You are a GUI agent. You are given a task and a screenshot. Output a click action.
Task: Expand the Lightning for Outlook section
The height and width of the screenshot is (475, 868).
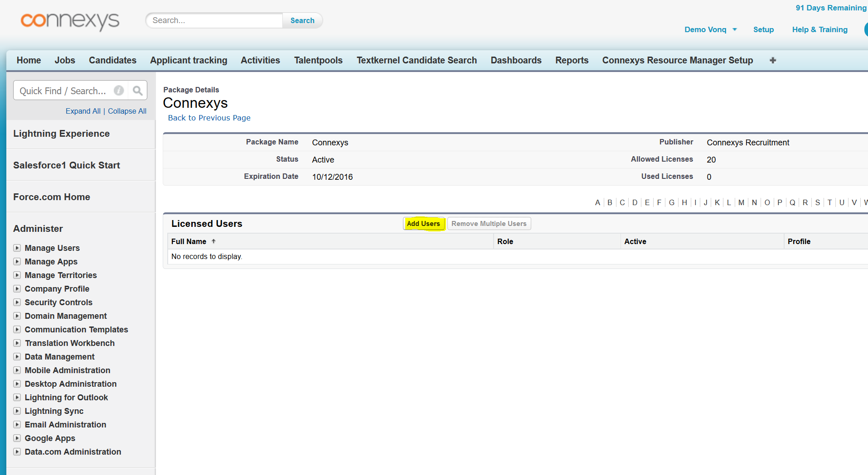pyautogui.click(x=17, y=397)
